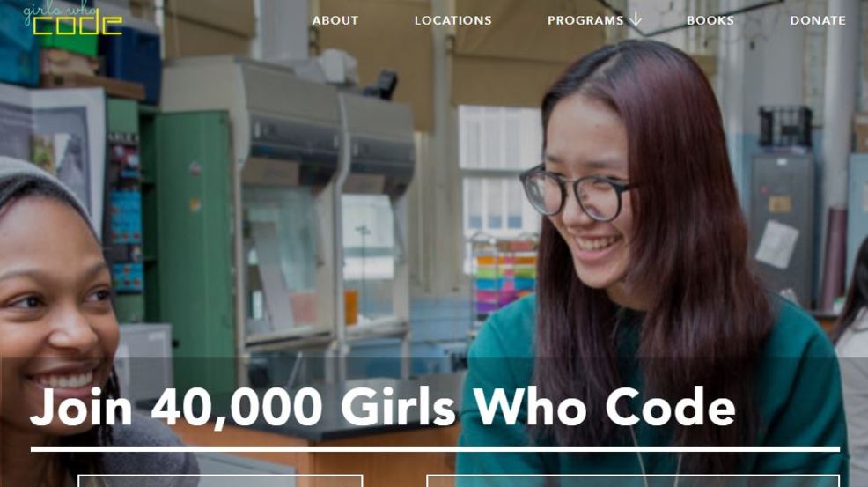
Task: Go to the LOCATIONS page
Action: coord(452,20)
